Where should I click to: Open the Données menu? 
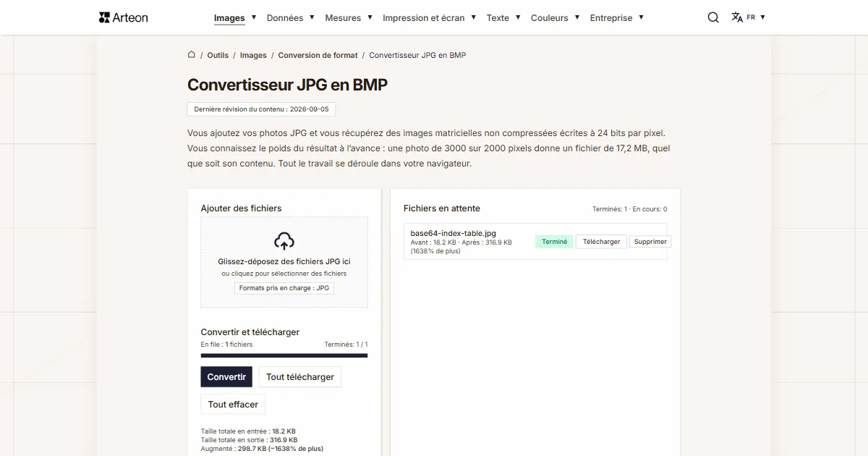(285, 17)
